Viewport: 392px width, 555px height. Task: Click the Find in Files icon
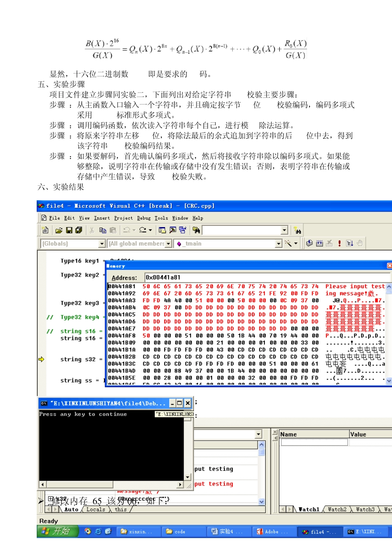196,230
